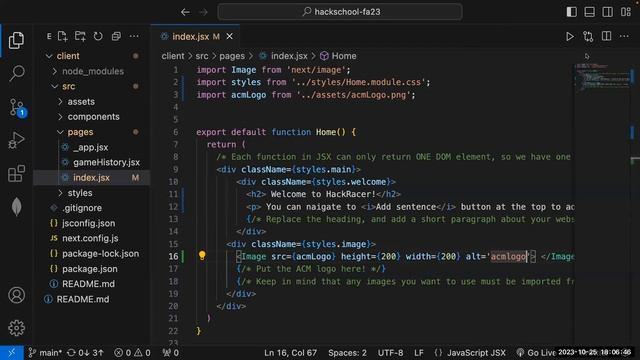This screenshot has height=360, width=640.
Task: Close the index.jsx tab
Action: (229, 37)
